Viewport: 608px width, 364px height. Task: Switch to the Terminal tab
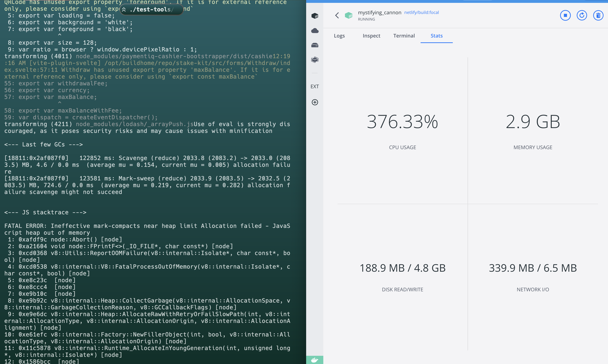(x=404, y=36)
